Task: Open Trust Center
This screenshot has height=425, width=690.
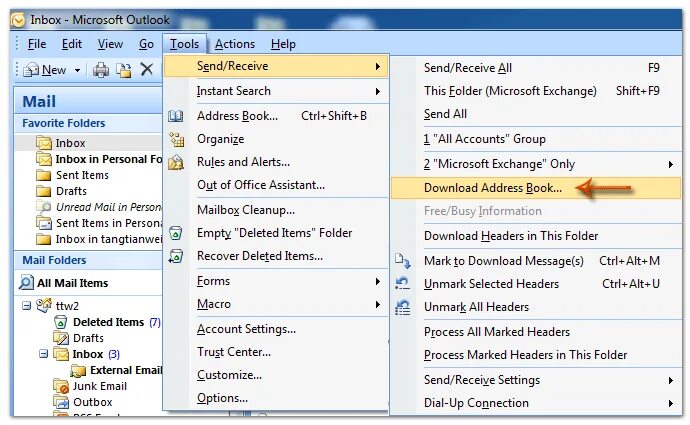Action: (276, 352)
